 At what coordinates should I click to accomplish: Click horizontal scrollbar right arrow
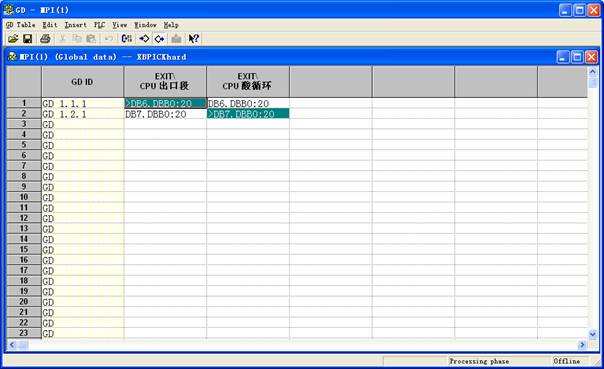click(582, 345)
